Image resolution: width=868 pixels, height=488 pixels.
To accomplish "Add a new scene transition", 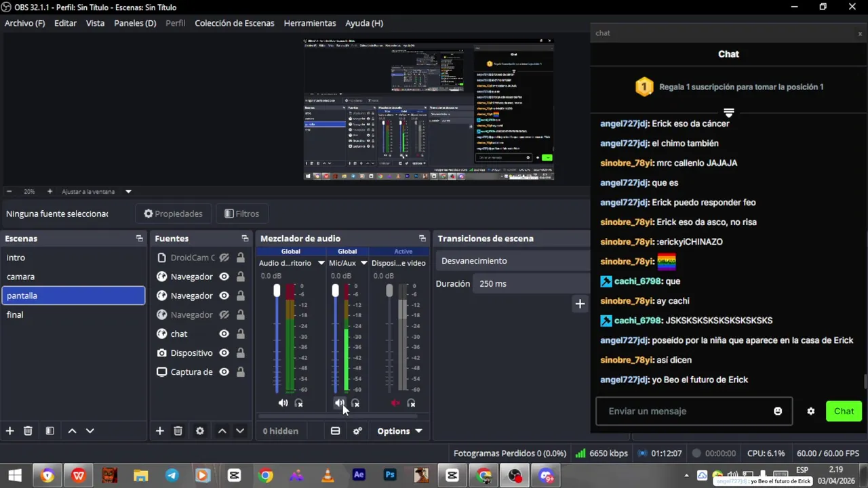I will pos(580,304).
